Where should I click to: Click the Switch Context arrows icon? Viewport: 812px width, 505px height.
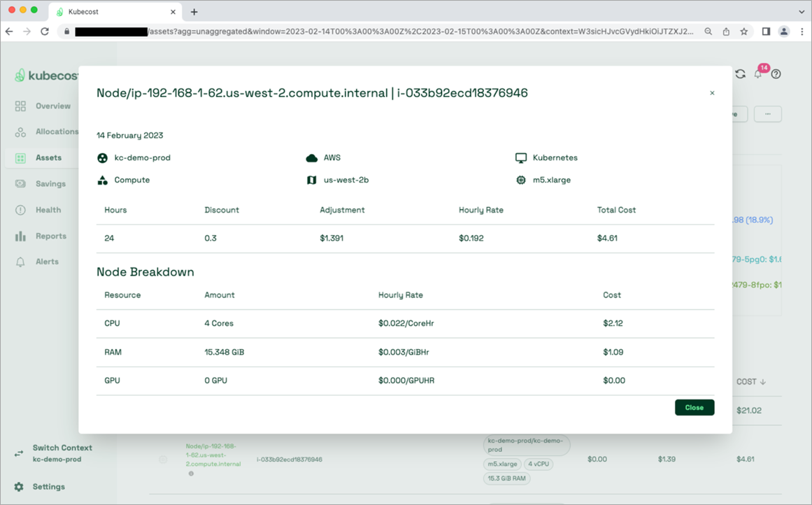point(19,453)
